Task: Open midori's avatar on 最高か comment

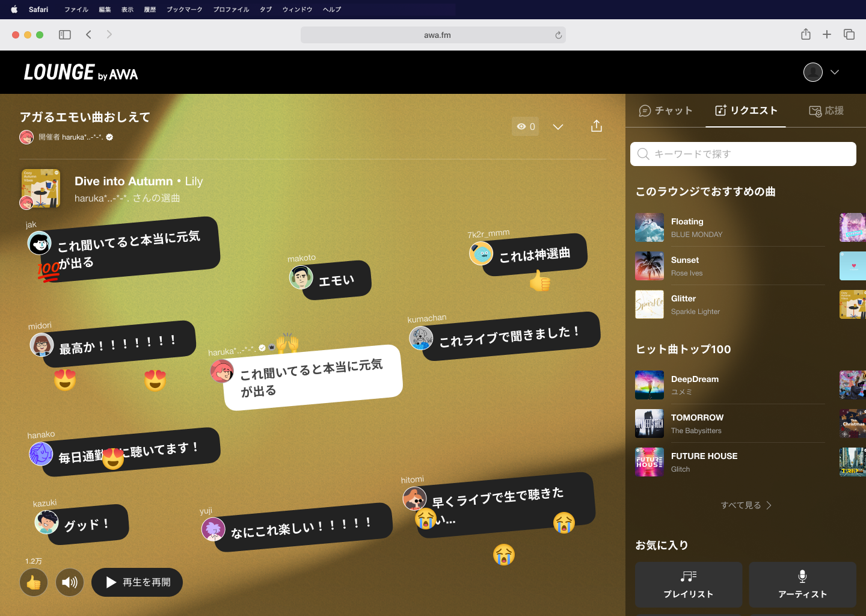Action: click(41, 345)
